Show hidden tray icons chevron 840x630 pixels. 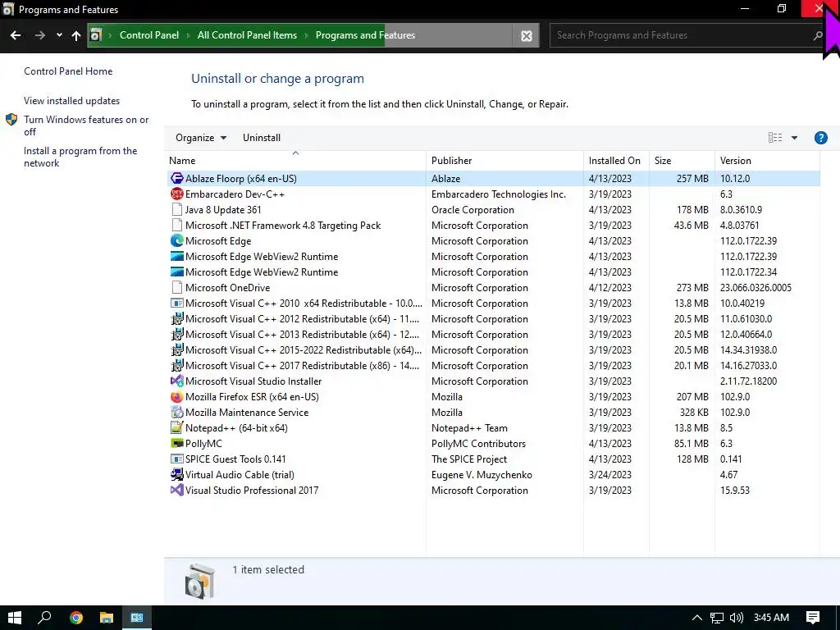[x=696, y=618]
